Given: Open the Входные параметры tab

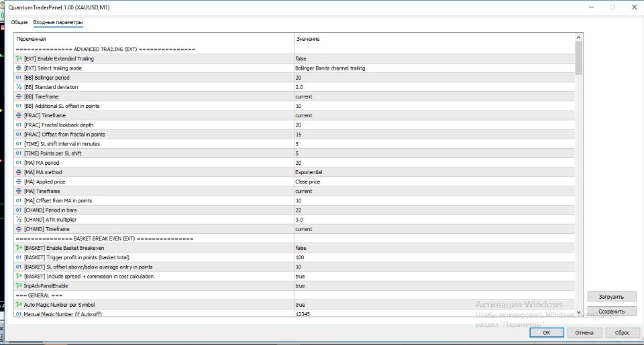Looking at the screenshot, I should coord(58,23).
